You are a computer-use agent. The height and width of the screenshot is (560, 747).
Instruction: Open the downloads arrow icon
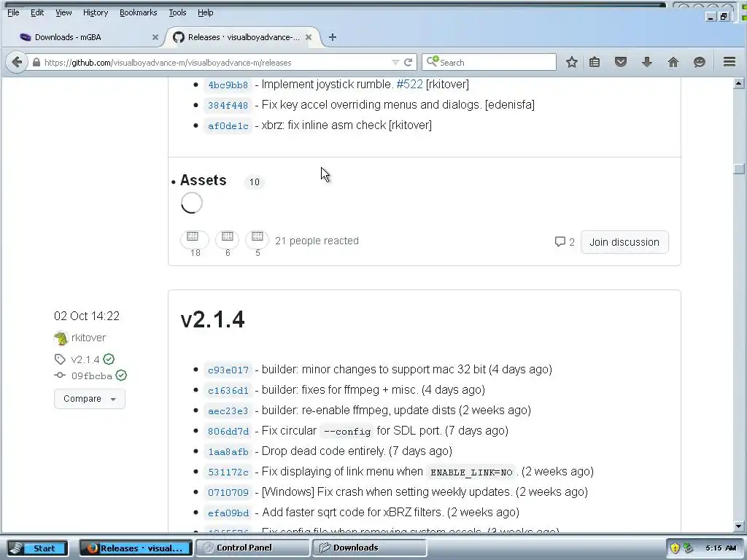click(x=646, y=62)
